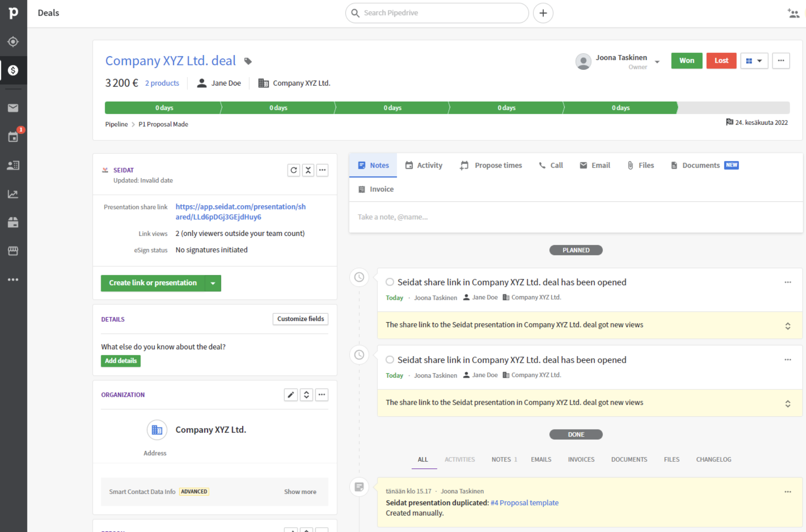Viewport: 806px width, 532px height.
Task: Refresh the SEIDAT panel
Action: click(294, 170)
